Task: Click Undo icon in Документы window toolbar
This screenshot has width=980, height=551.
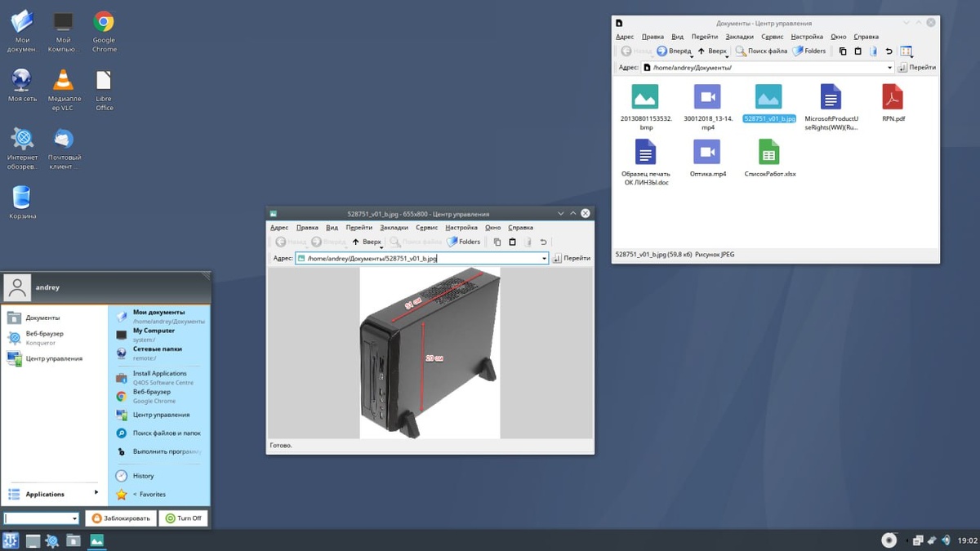Action: tap(889, 51)
